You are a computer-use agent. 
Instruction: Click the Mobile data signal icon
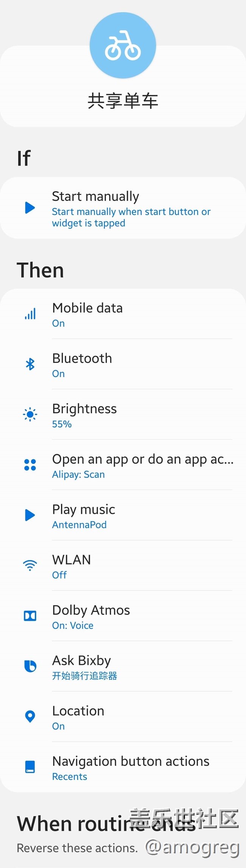point(30,314)
